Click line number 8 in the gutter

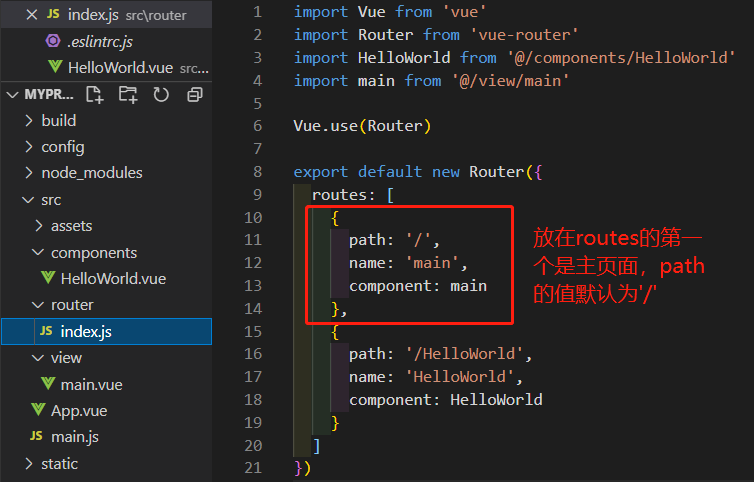(x=257, y=172)
